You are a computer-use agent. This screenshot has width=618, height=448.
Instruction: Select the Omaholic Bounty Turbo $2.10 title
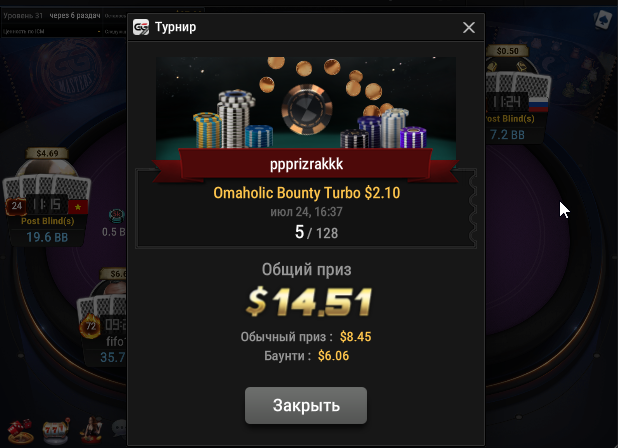[x=307, y=193]
